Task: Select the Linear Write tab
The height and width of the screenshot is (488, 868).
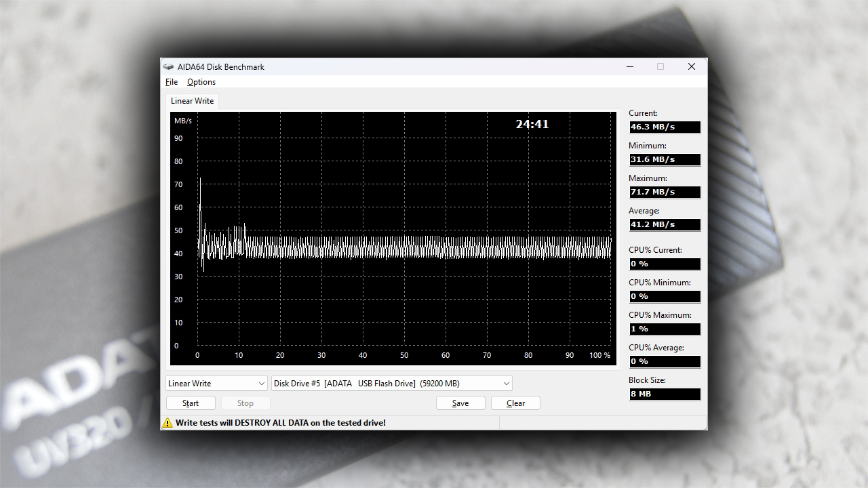Action: tap(192, 101)
